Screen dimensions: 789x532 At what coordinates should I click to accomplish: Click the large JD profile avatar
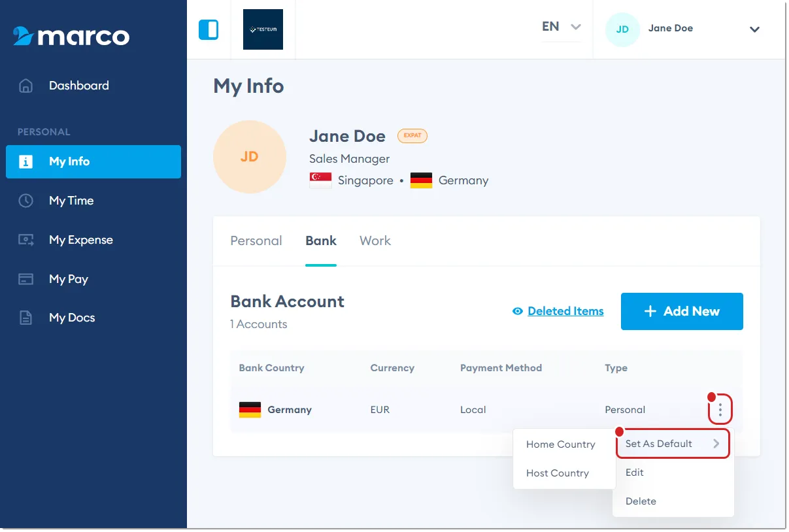coord(250,157)
